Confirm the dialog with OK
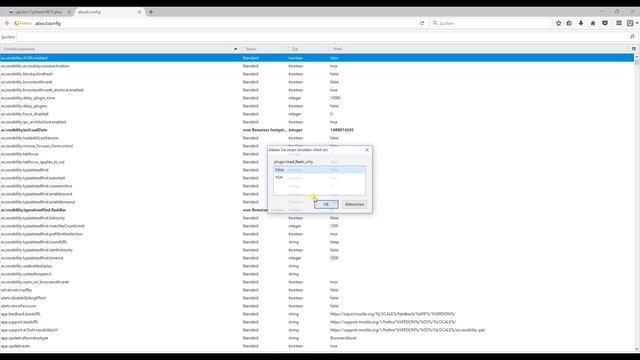Image resolution: width=640 pixels, height=360 pixels. [326, 204]
